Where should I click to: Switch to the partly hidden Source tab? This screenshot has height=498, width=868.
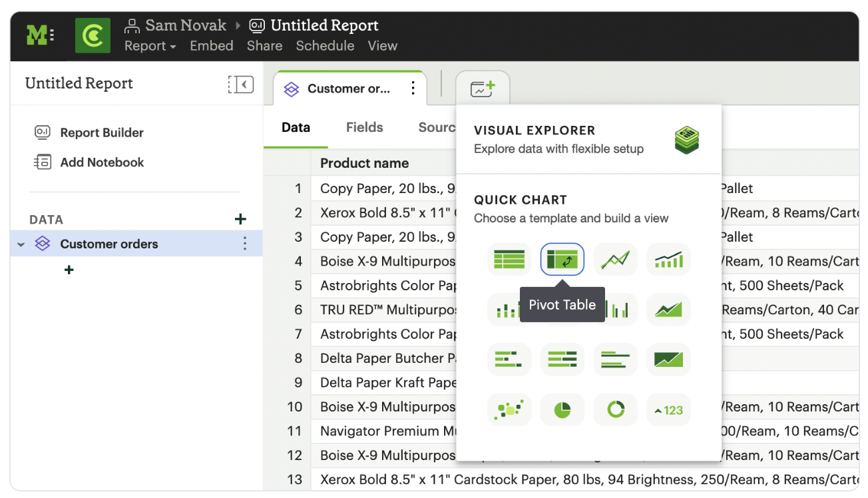437,127
